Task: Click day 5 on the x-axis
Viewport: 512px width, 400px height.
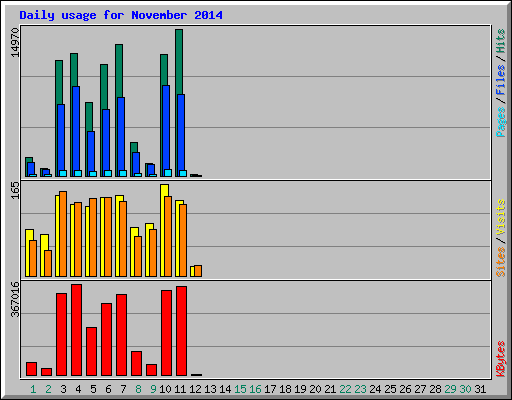Action: point(93,389)
